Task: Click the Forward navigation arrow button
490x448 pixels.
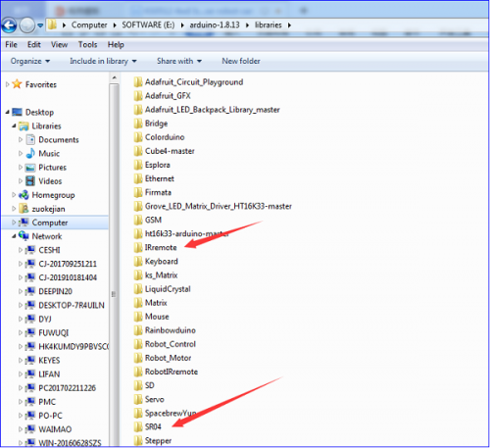Action: coord(26,25)
